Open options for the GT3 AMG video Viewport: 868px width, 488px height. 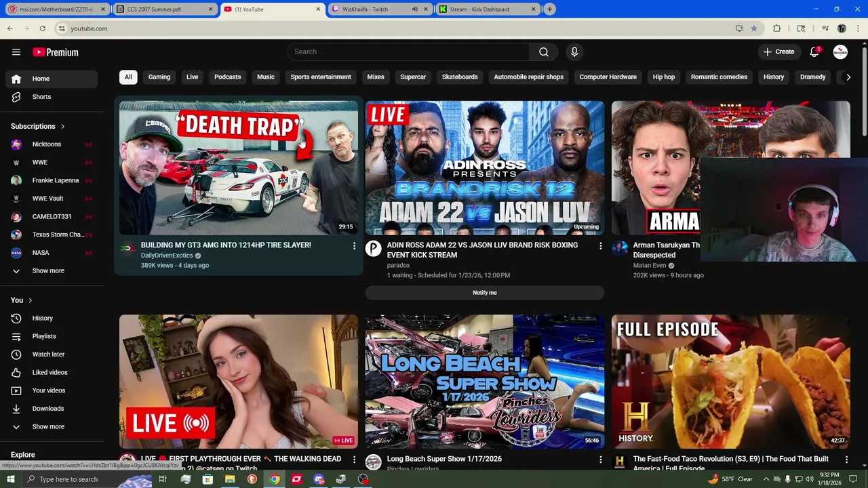click(354, 246)
